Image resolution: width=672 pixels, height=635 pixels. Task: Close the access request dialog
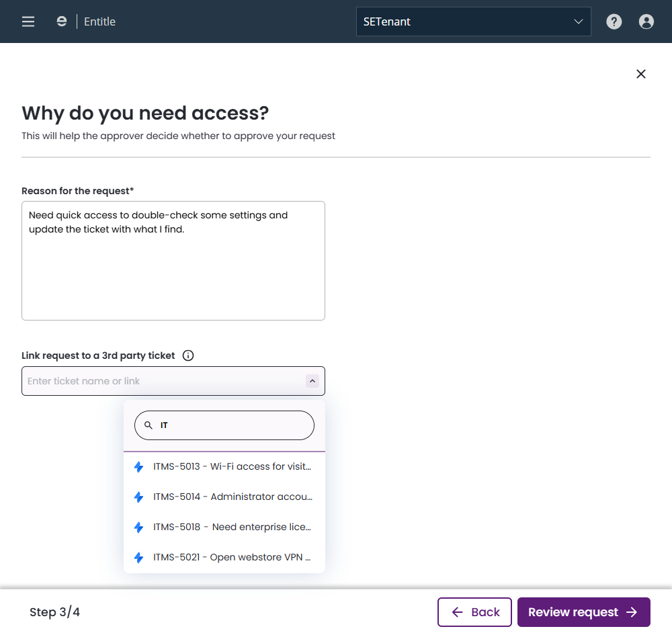point(640,74)
